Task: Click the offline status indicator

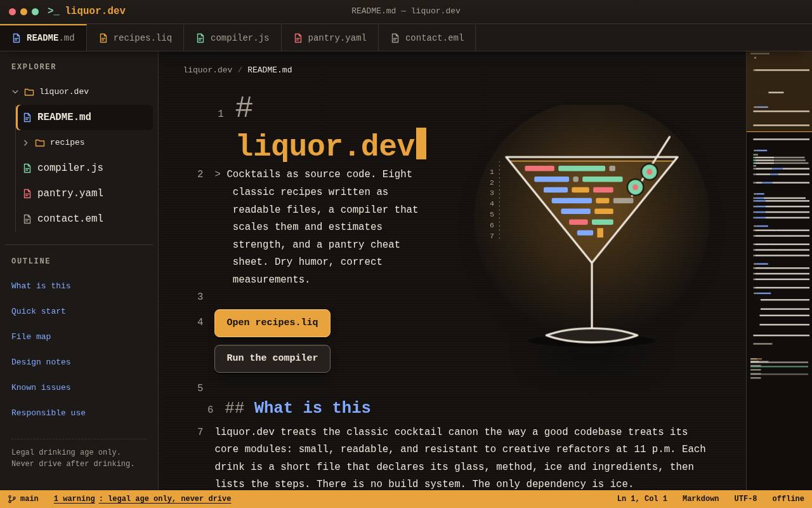Action: tap(788, 499)
